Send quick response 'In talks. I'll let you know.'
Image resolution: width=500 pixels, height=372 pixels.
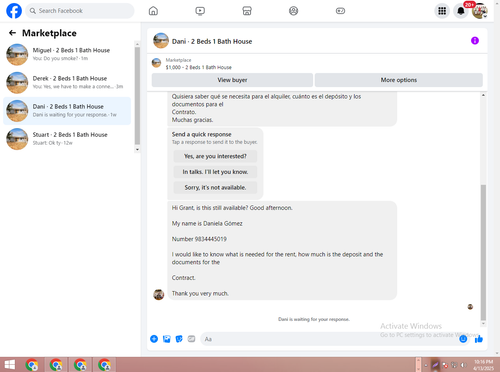[215, 172]
